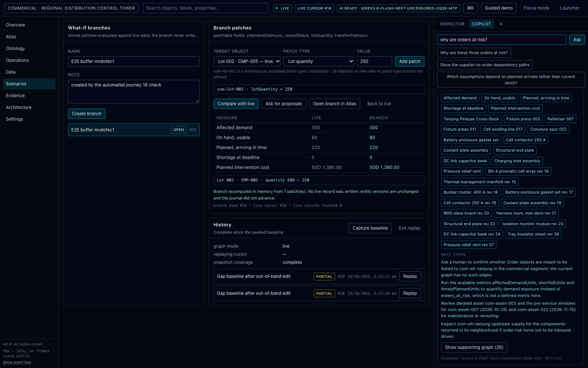Viewport: 588px width, 368px height.
Task: Click Exit replay
Action: (x=409, y=228)
